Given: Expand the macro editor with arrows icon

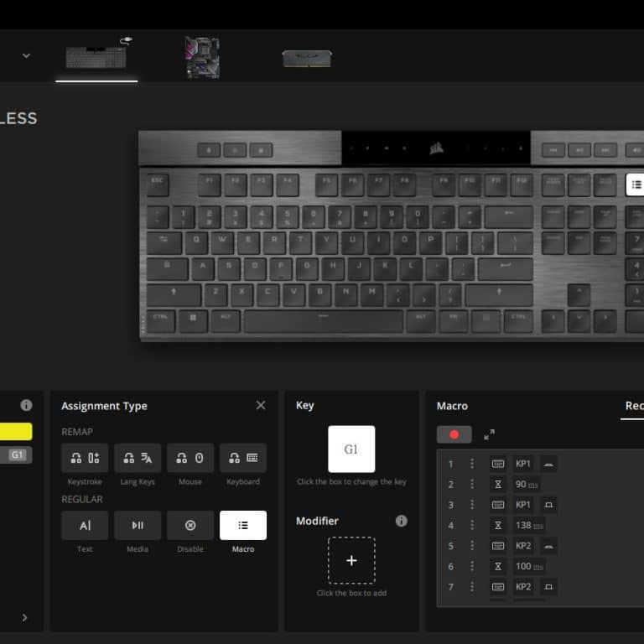Looking at the screenshot, I should pos(489,434).
